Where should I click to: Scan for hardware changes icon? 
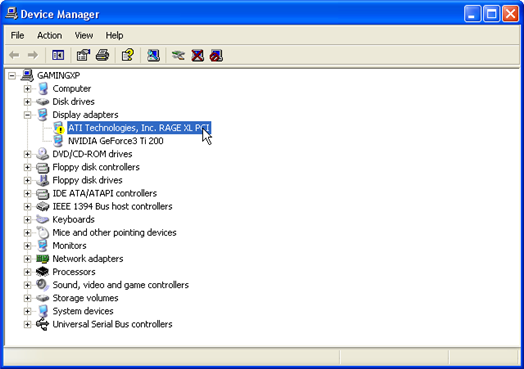153,55
